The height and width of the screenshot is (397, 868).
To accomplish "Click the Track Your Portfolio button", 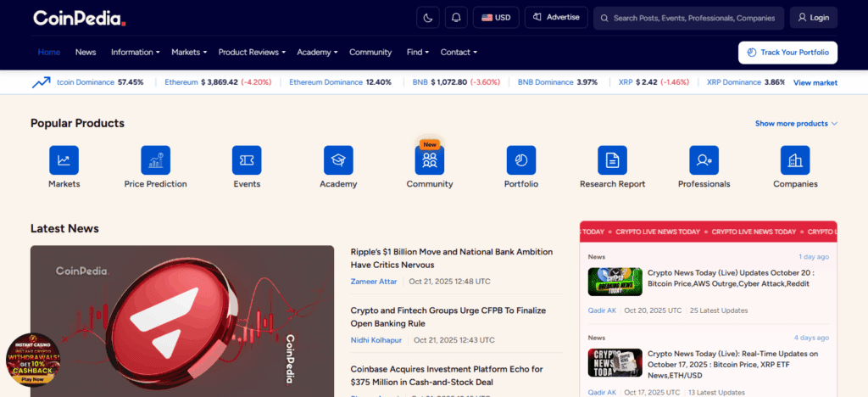I will tap(787, 53).
